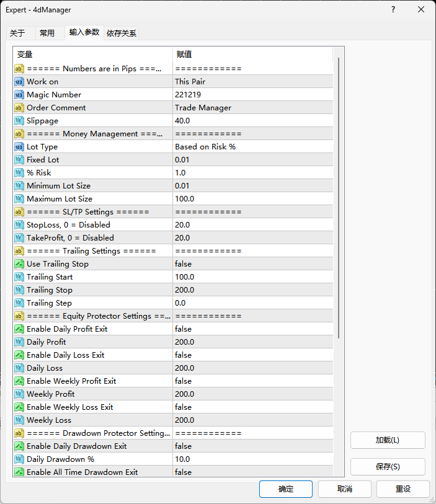Click the icon beside TakeProfit, 0 = Disabled

pos(19,238)
